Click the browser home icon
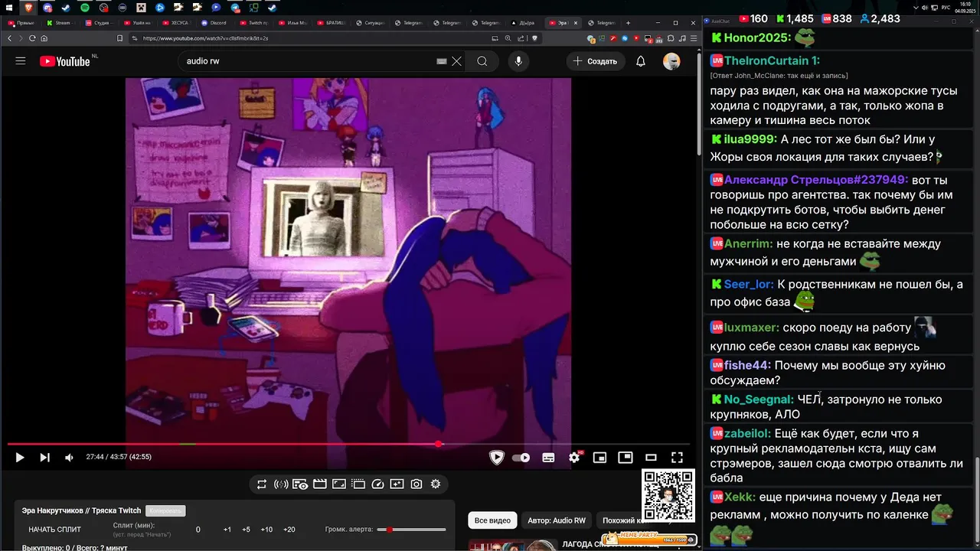 coord(44,38)
